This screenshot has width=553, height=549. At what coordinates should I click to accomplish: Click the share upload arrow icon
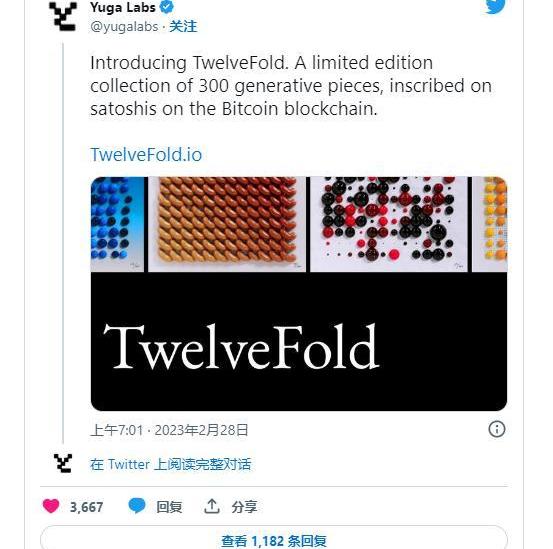tap(212, 506)
